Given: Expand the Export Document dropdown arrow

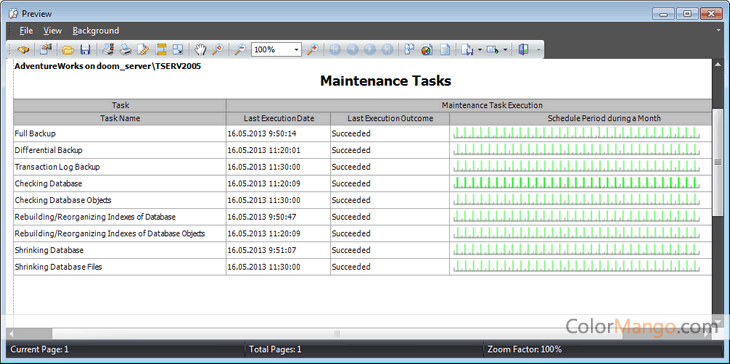Looking at the screenshot, I should coord(480,49).
